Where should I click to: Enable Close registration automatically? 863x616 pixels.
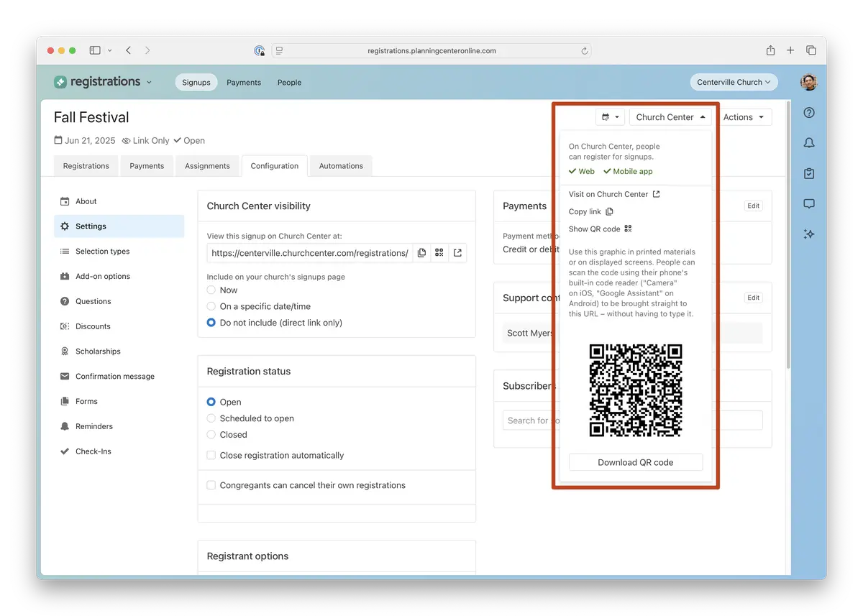(211, 455)
